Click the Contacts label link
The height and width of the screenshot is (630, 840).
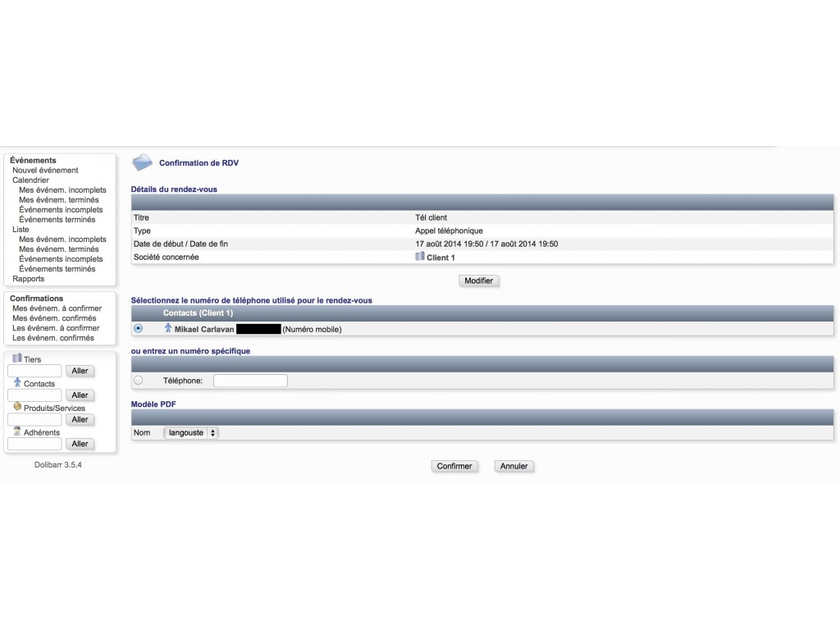(39, 384)
